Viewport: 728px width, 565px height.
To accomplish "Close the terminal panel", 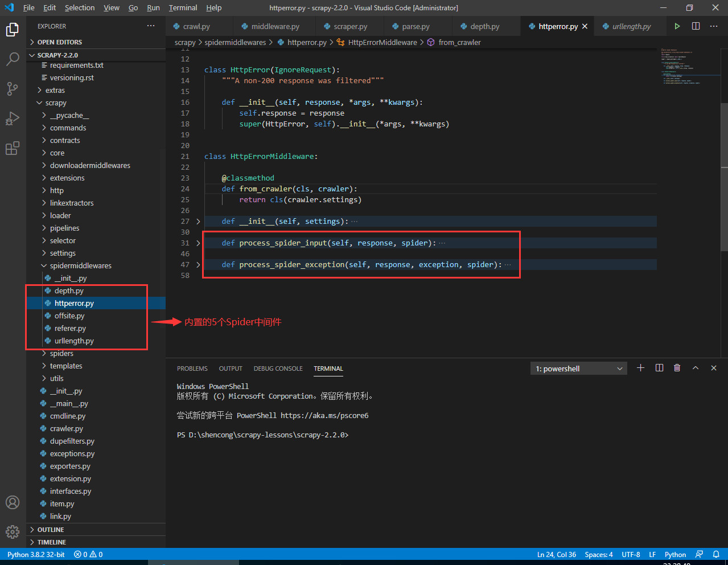I will [714, 368].
